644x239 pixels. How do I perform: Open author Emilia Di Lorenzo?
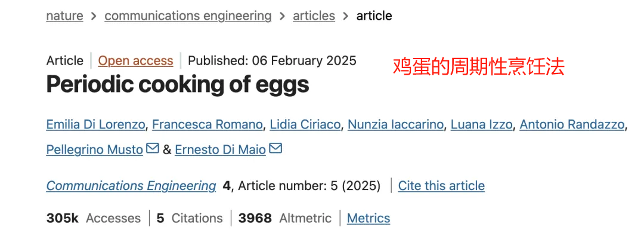point(95,124)
